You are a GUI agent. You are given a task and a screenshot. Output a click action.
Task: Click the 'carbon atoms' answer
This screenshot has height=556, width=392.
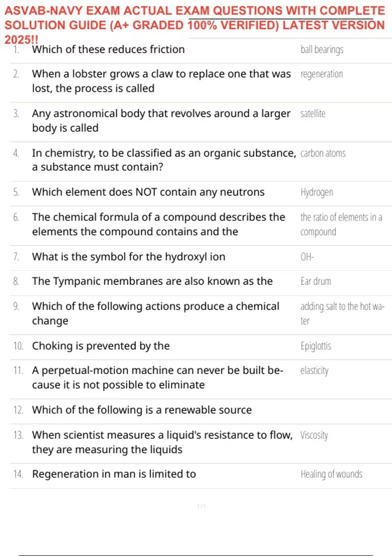point(323,153)
